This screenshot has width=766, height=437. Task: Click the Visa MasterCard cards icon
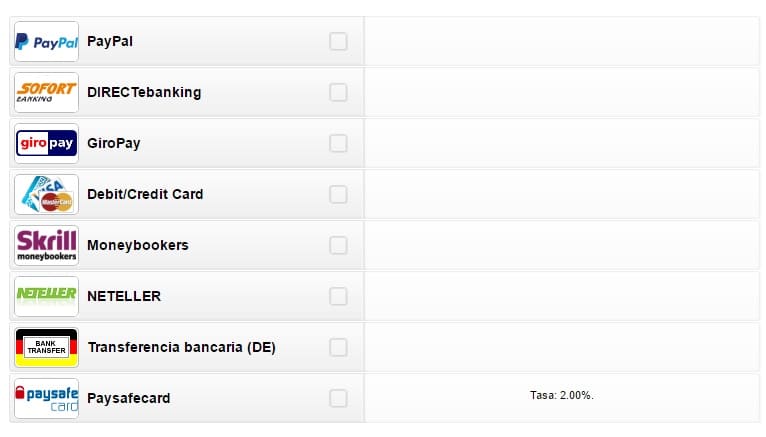(46, 194)
